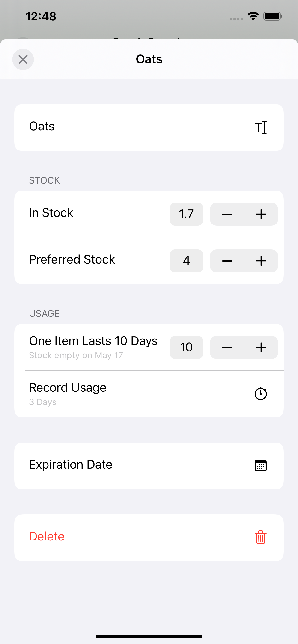Screen dimensions: 298x644
Task: Decrease Preferred Stock with minus button
Action: 227,261
